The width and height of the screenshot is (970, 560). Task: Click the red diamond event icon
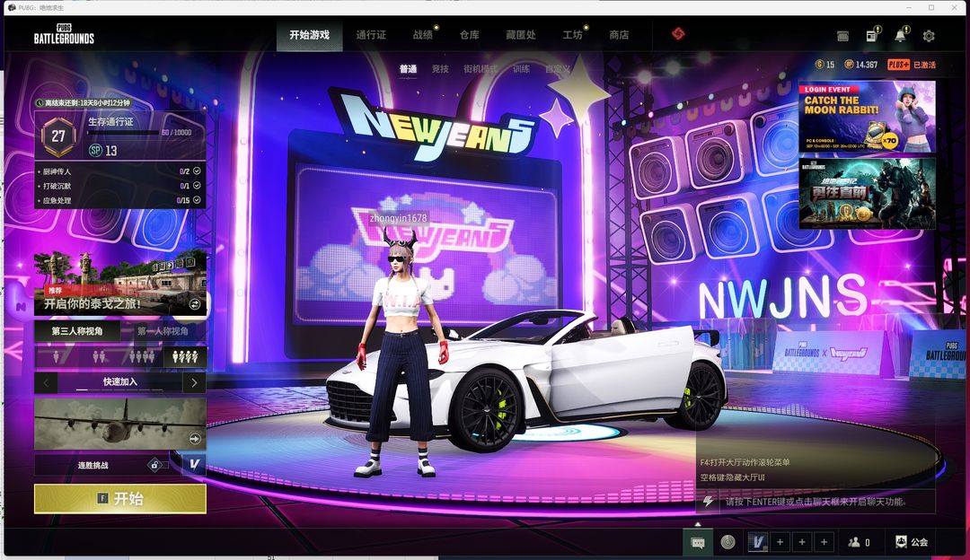[678, 34]
